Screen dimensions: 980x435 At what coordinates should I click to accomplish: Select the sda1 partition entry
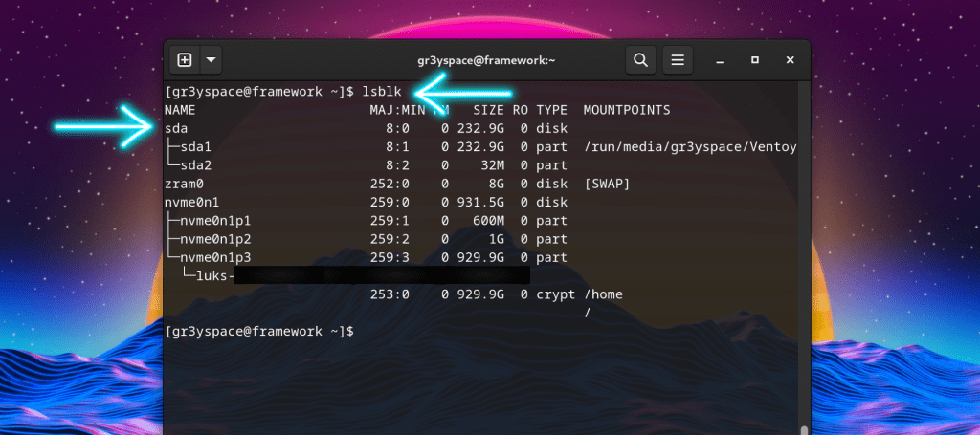(195, 146)
